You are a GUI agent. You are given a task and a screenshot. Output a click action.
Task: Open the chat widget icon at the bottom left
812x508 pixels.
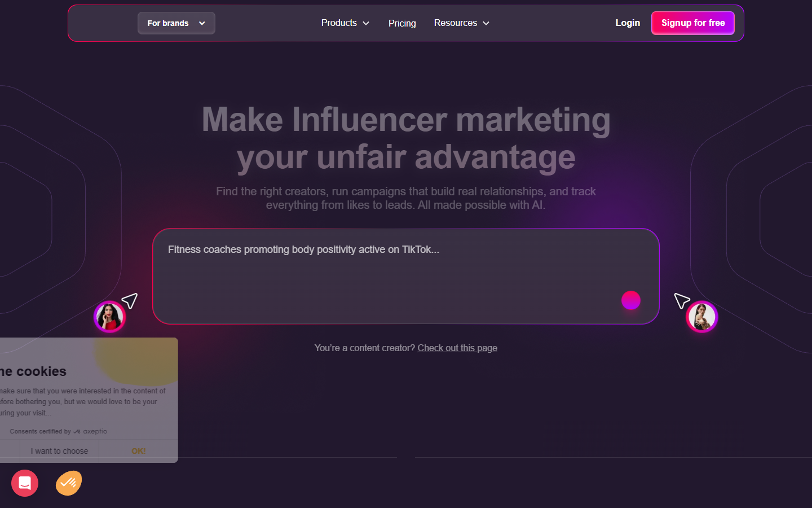[x=25, y=483]
